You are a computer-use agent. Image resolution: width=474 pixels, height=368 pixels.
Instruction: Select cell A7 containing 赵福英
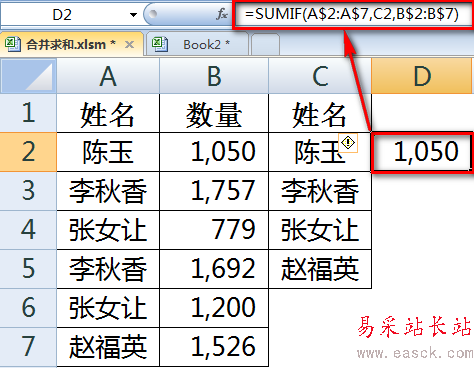coord(108,347)
